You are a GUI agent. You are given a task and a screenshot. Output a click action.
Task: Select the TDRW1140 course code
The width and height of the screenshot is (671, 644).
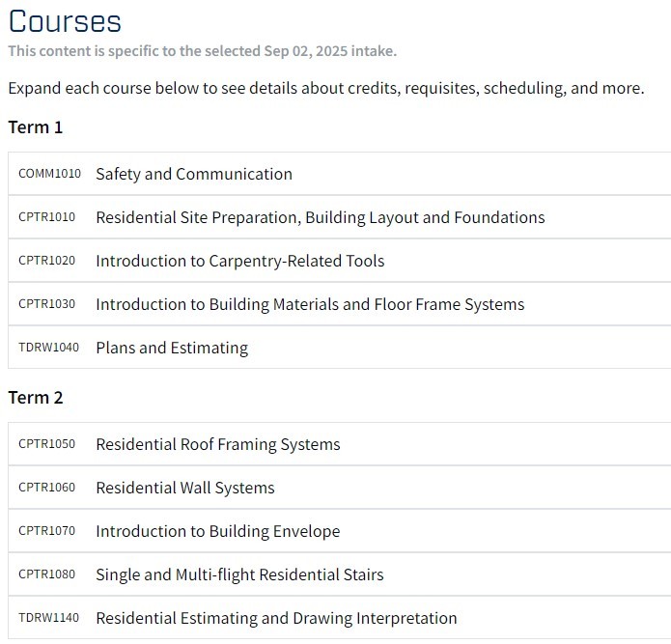pyautogui.click(x=49, y=618)
